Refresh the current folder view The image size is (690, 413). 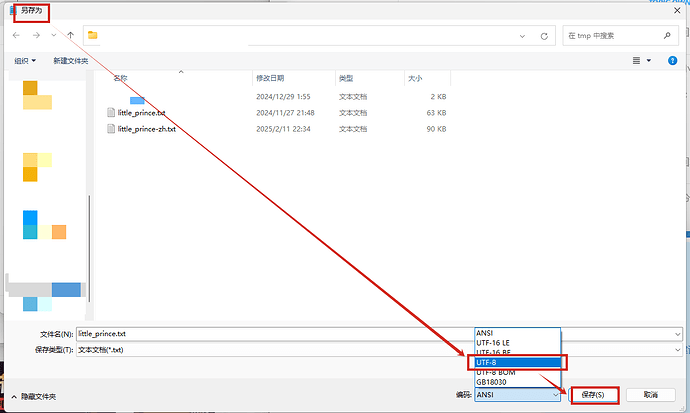coord(544,36)
